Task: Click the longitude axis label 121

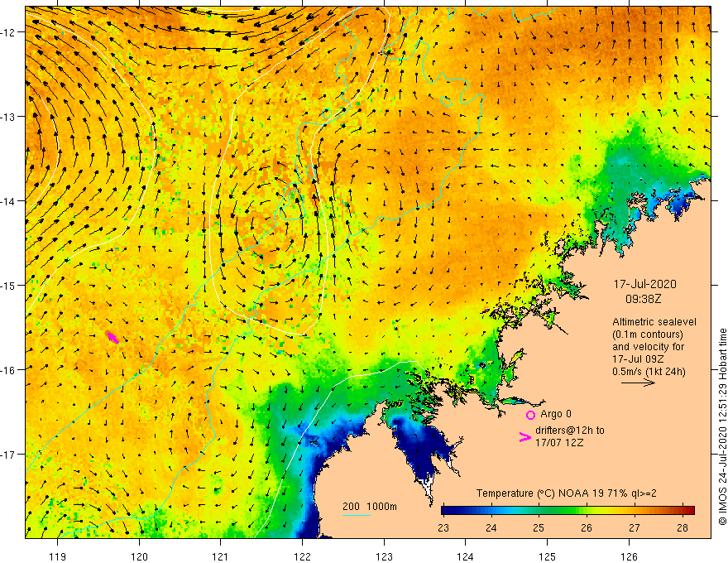Action: tap(220, 556)
